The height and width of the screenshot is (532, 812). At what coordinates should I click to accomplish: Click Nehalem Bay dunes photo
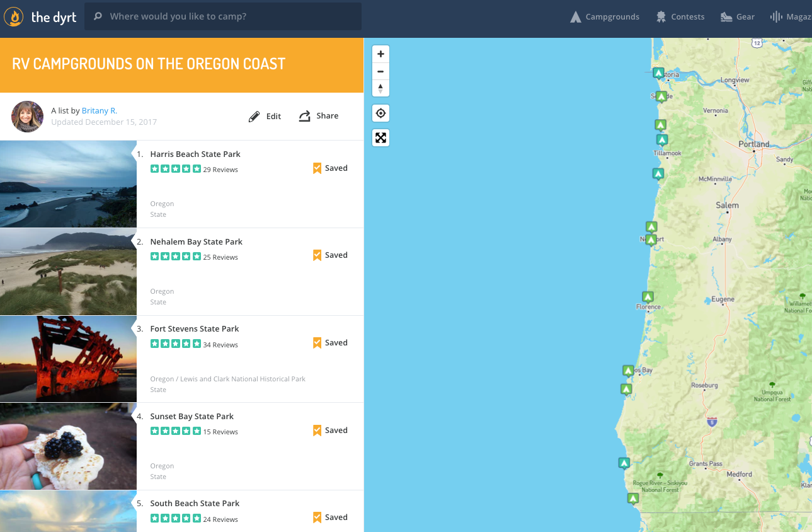(x=68, y=272)
